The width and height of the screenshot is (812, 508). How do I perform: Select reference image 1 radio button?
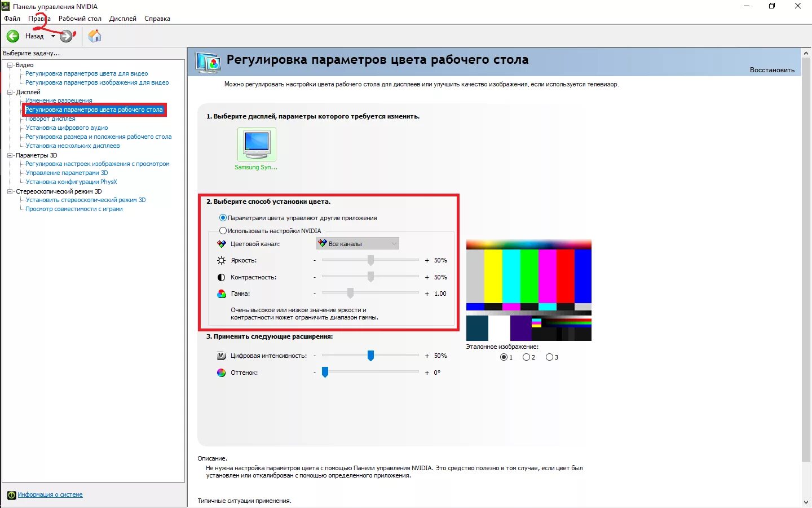pos(504,357)
